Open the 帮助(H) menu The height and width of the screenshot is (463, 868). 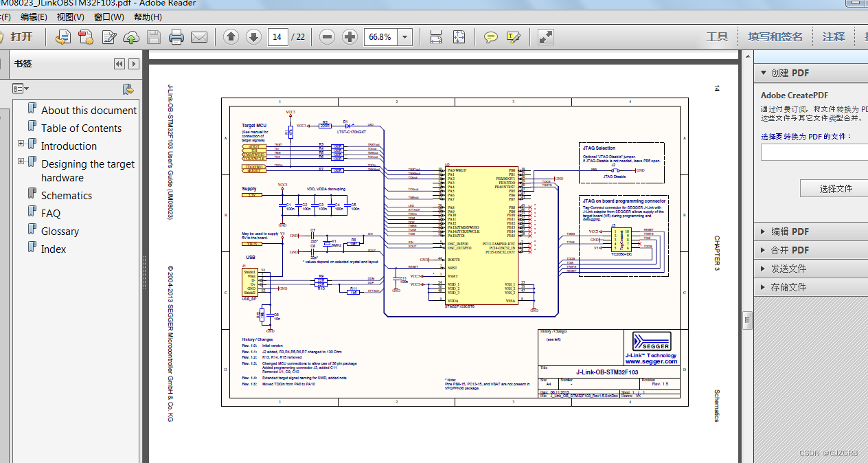click(148, 16)
